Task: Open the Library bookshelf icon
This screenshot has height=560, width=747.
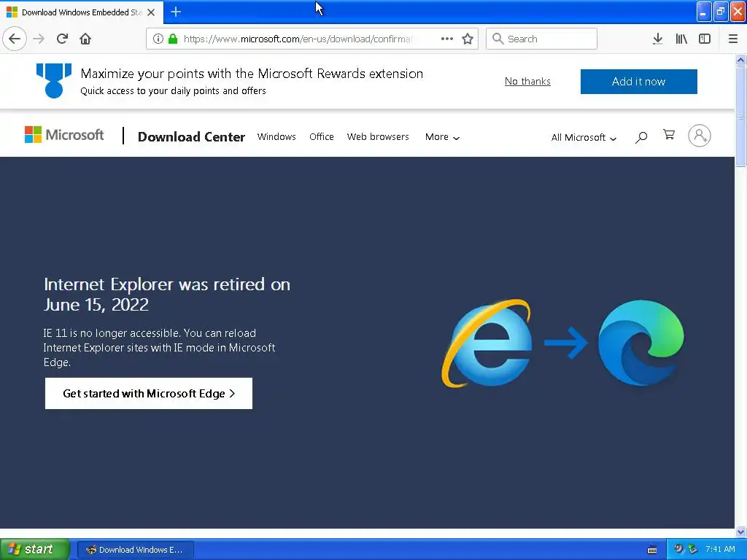Action: (x=681, y=39)
